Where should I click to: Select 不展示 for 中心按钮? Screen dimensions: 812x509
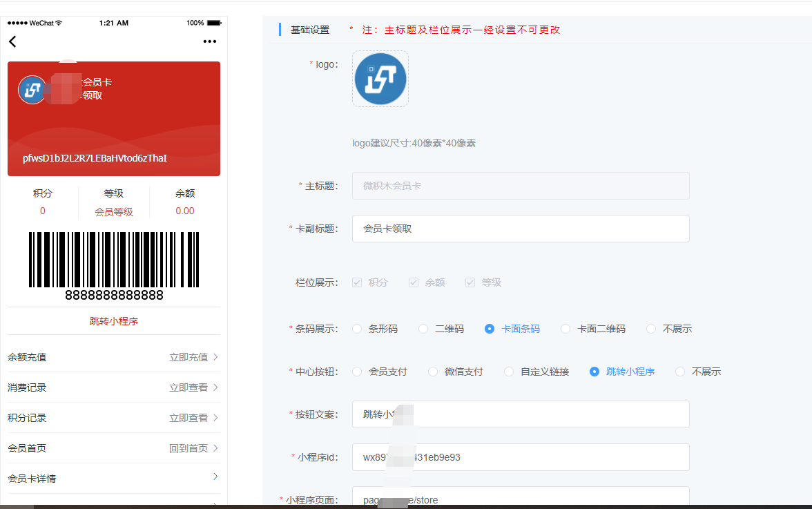(680, 372)
